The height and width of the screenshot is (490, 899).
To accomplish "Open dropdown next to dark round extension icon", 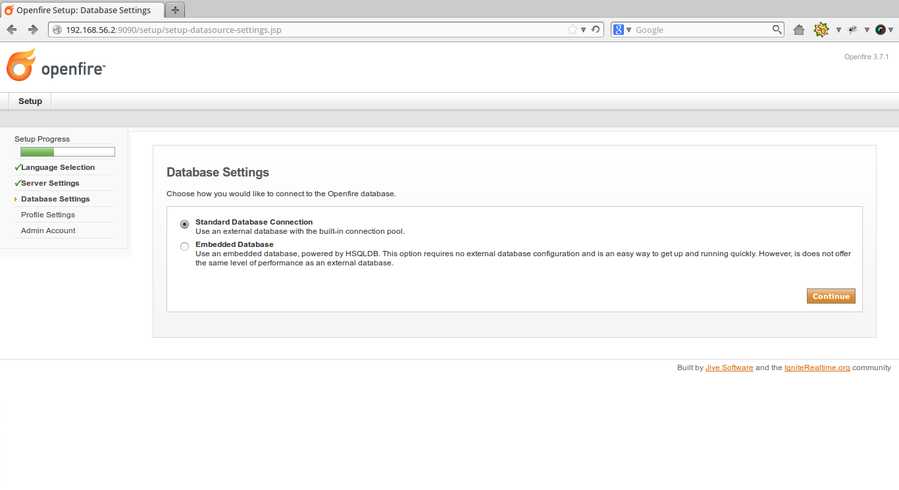I will click(x=890, y=30).
